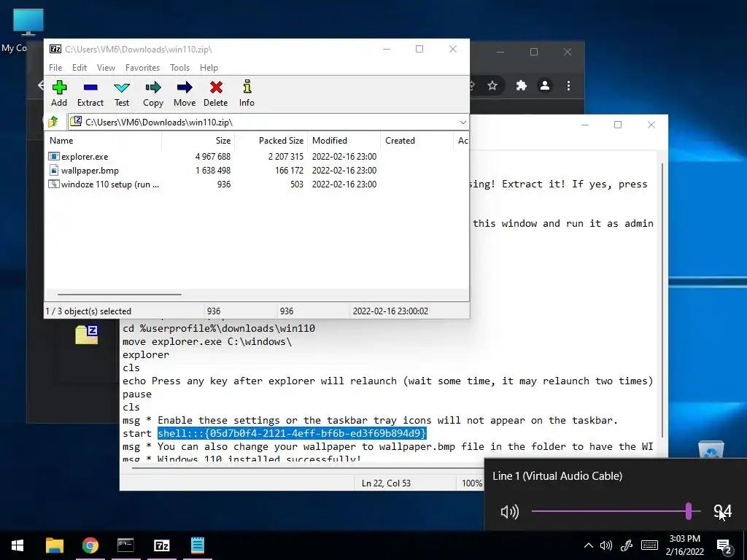Click the Add toolbar icon in 7-Zip
Screen dimensions: 747x560
(x=59, y=94)
